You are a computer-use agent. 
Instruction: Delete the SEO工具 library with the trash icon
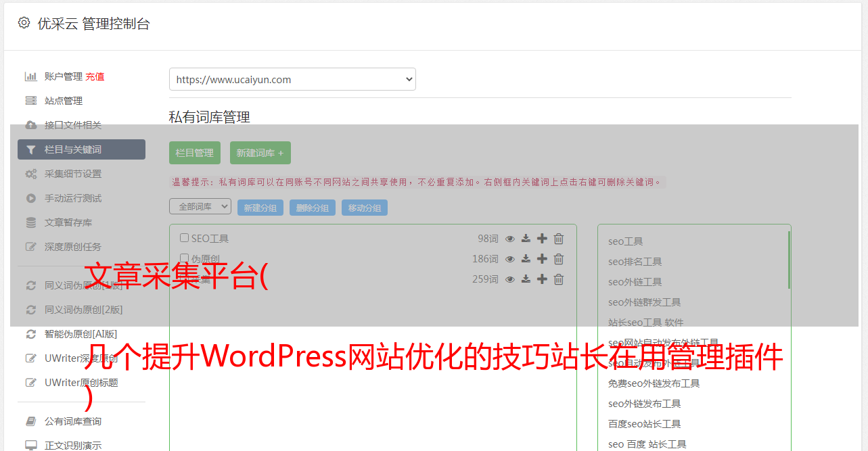[559, 239]
